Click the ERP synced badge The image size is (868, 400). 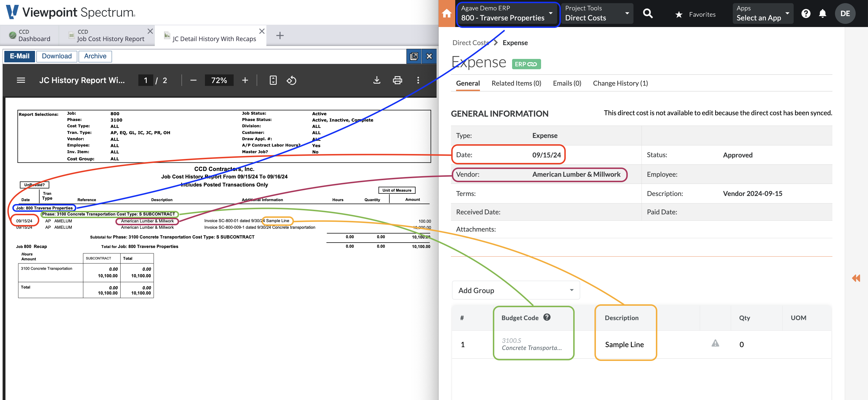click(x=526, y=64)
